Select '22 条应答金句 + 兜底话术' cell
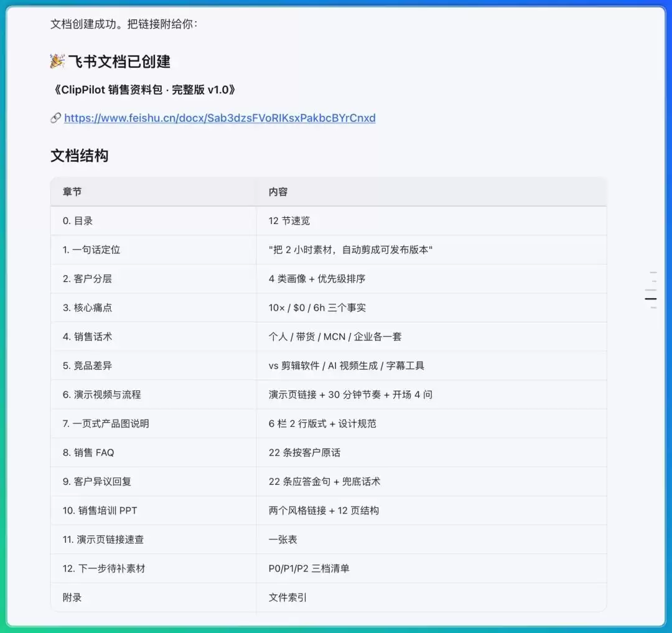Image resolution: width=672 pixels, height=633 pixels. 432,482
